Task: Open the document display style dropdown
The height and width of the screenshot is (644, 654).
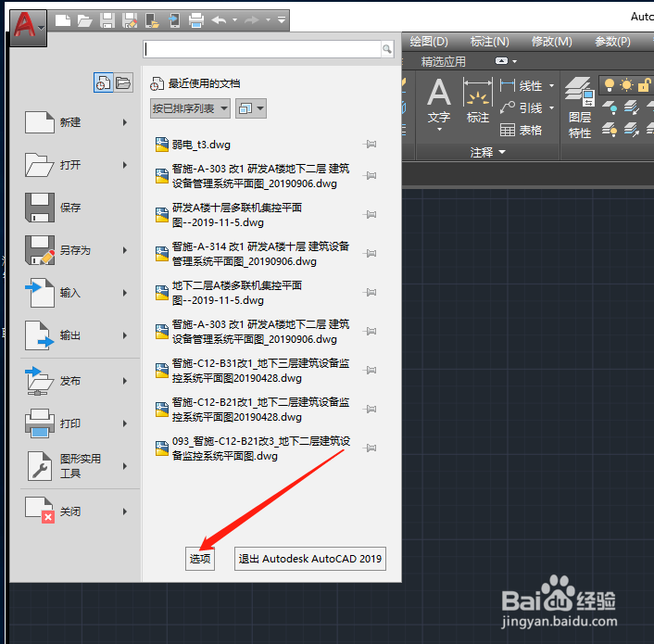Action: pyautogui.click(x=251, y=108)
